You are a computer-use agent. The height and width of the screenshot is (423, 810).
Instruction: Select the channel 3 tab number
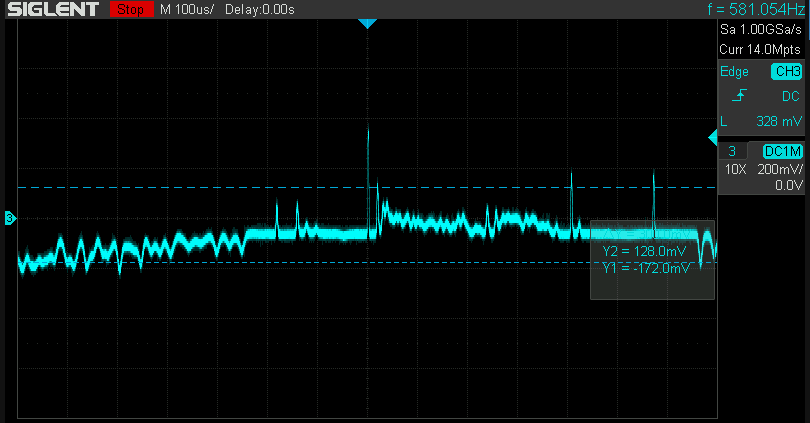(732, 151)
